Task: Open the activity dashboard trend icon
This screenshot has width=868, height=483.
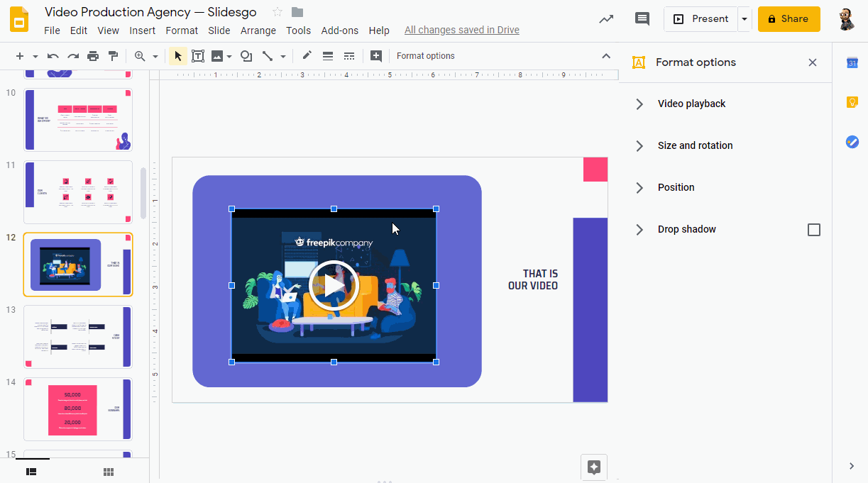Action: [x=606, y=19]
